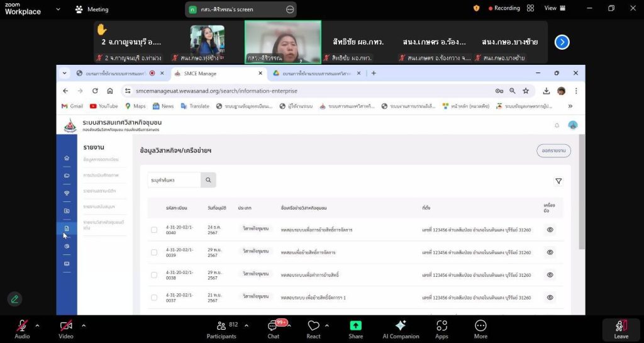This screenshot has height=343, width=644.
Task: Tick checkbox for row 4-31-20-02/1-0039
Action: click(154, 252)
